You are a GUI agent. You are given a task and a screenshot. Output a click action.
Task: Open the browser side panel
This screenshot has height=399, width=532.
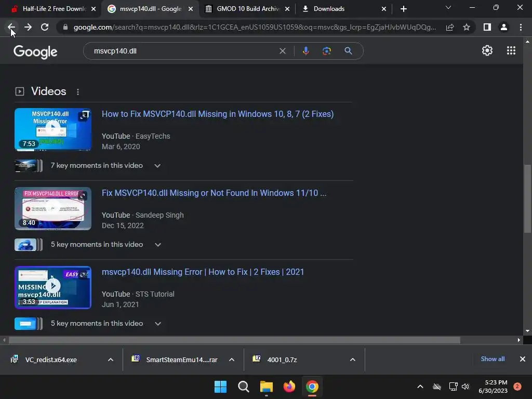487,27
